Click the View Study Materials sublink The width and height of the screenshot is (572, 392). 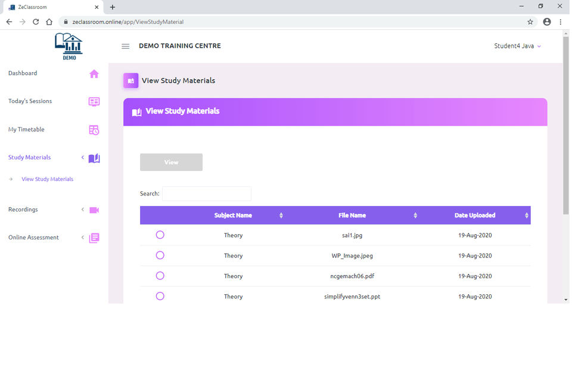[x=48, y=179]
